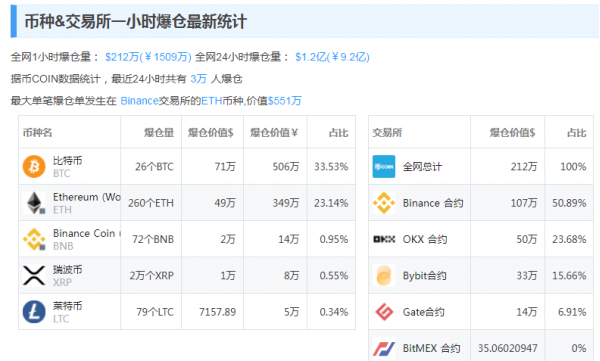
Task: Click the Litecoin LTC icon
Action: [x=34, y=312]
